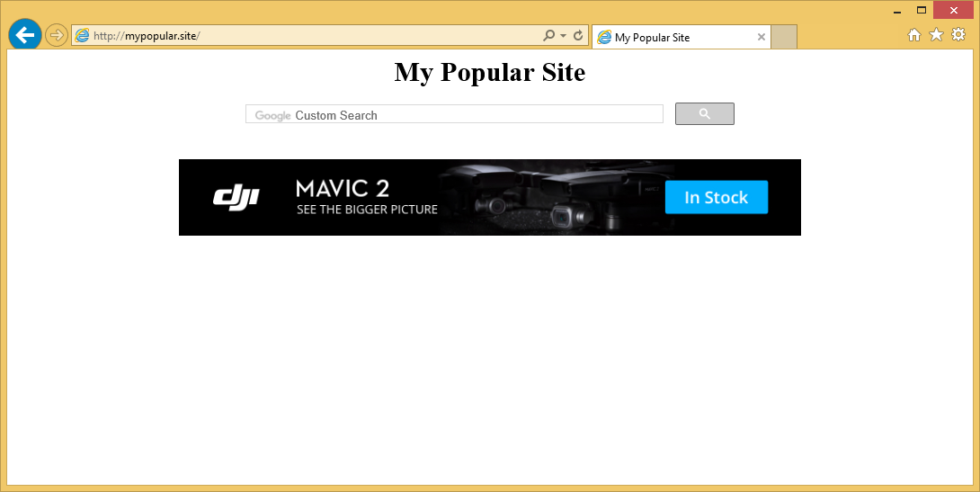Click SEE THE BIGGER PICTURE tagline

point(367,210)
